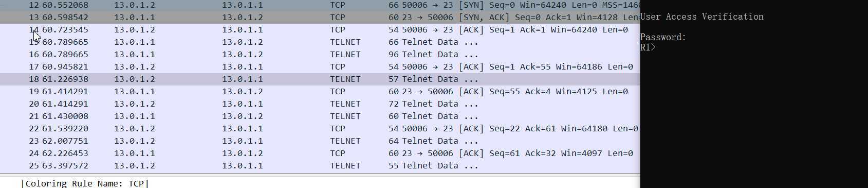Click source 13.0.1.1 in packet 13
The image size is (868, 188).
pos(134,17)
